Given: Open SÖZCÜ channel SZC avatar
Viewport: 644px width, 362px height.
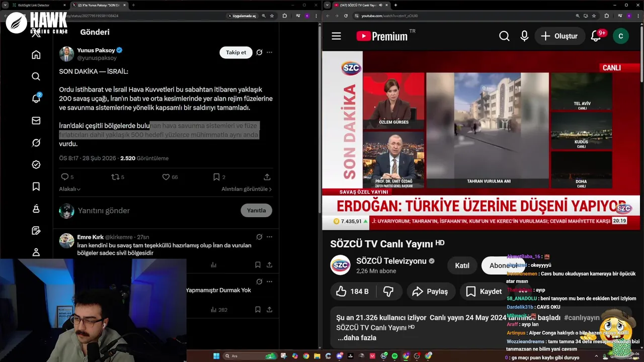Looking at the screenshot, I should (340, 265).
